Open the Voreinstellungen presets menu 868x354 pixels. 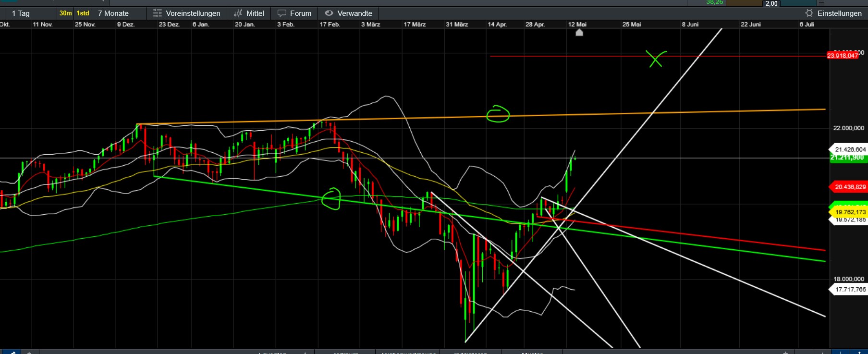(x=186, y=13)
